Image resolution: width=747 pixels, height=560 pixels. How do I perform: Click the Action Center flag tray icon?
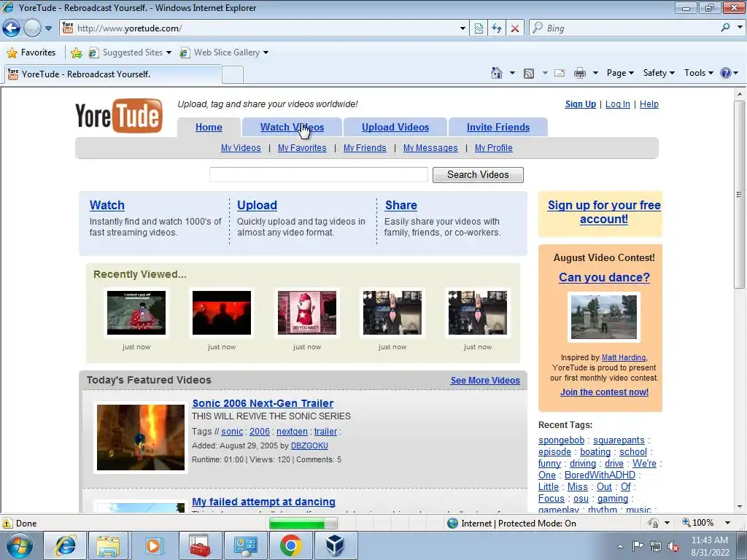pos(638,546)
